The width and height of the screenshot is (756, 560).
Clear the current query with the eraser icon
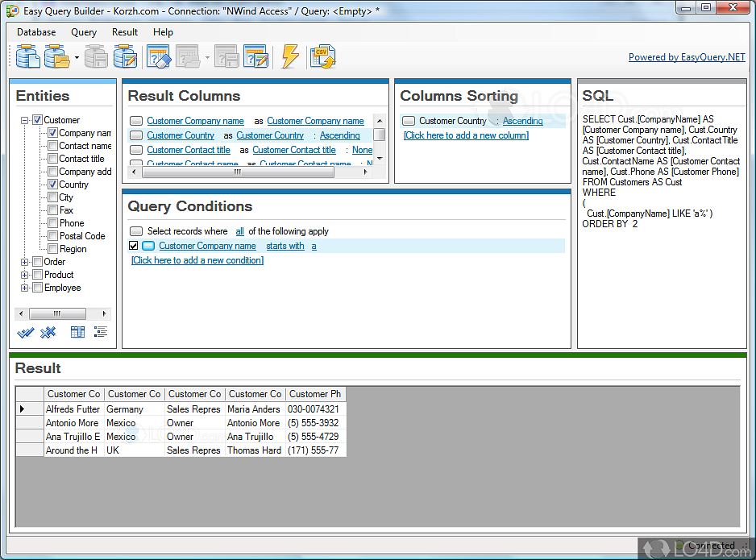pos(157,56)
